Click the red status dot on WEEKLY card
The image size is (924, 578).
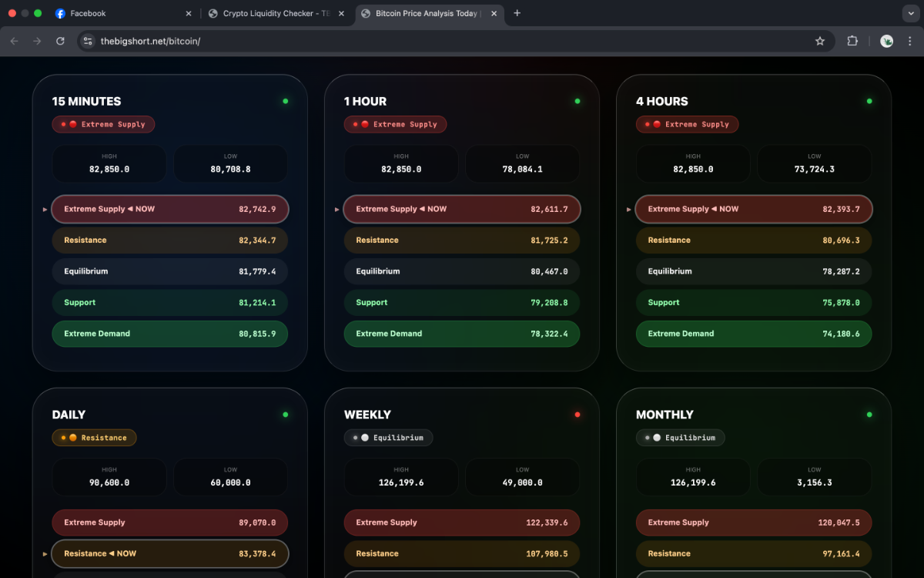[x=577, y=415]
